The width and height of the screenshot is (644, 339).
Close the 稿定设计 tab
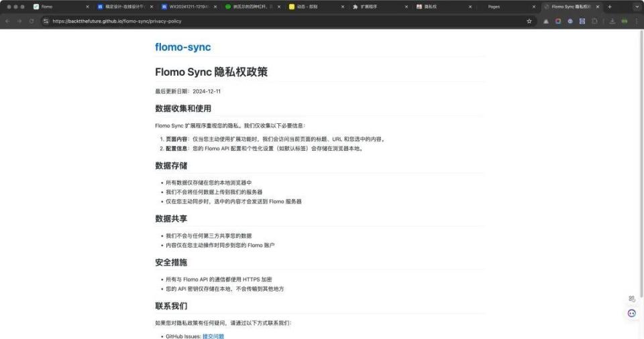[x=152, y=7]
